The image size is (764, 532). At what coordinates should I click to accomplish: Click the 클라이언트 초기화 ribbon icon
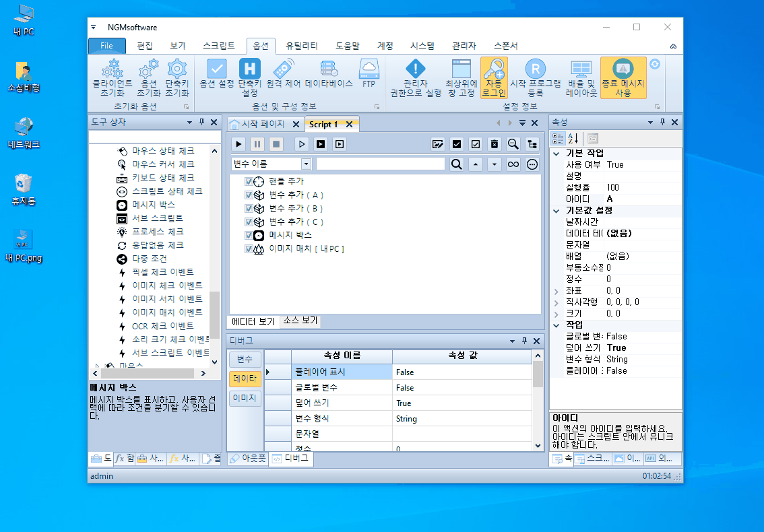(x=113, y=78)
